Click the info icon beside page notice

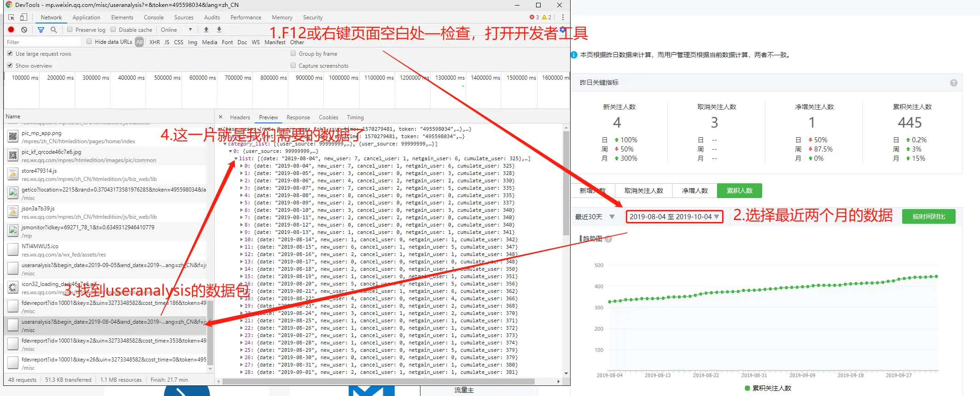pyautogui.click(x=574, y=55)
